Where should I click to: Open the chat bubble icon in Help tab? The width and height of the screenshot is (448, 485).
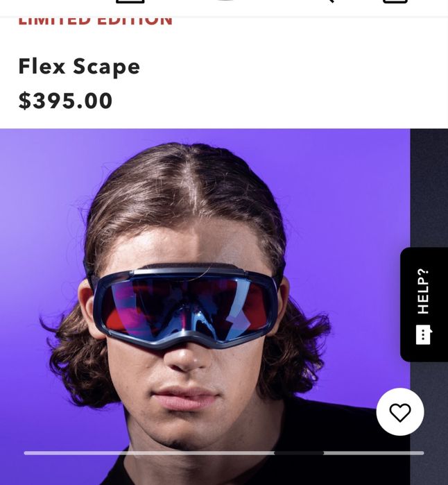click(423, 334)
